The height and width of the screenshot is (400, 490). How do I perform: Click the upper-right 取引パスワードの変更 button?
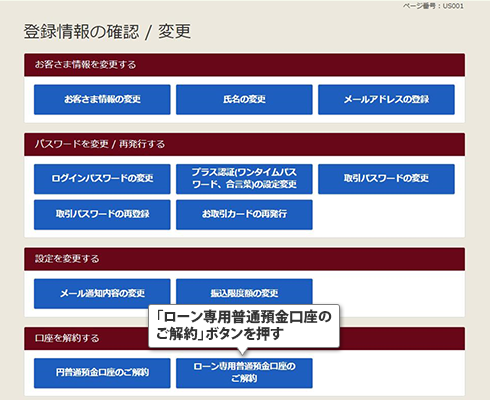pyautogui.click(x=386, y=179)
